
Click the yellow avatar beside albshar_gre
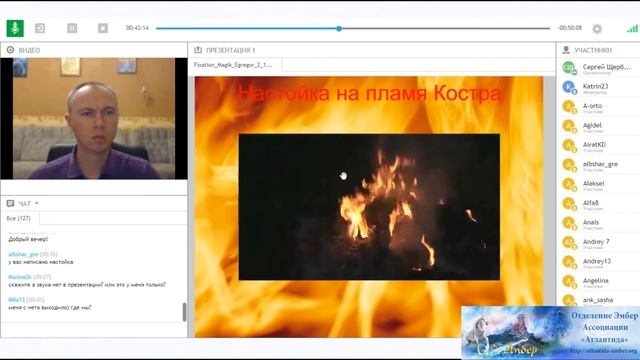(569, 164)
